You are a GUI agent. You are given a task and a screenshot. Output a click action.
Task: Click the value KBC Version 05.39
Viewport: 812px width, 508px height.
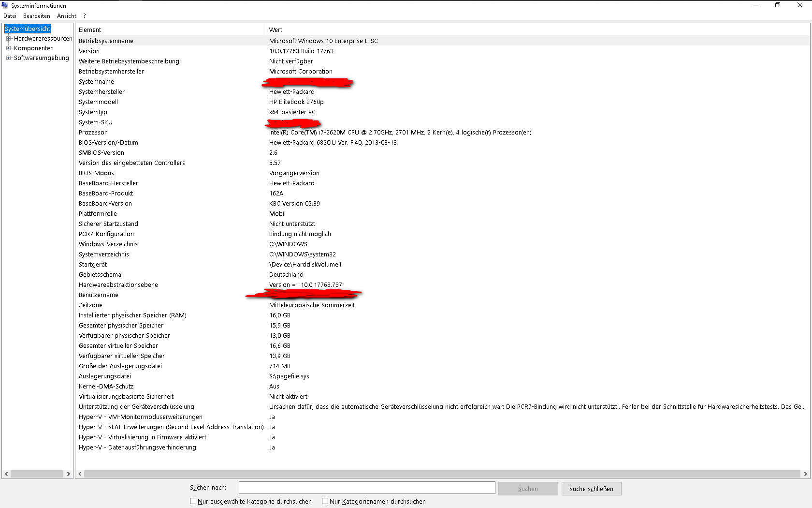294,204
